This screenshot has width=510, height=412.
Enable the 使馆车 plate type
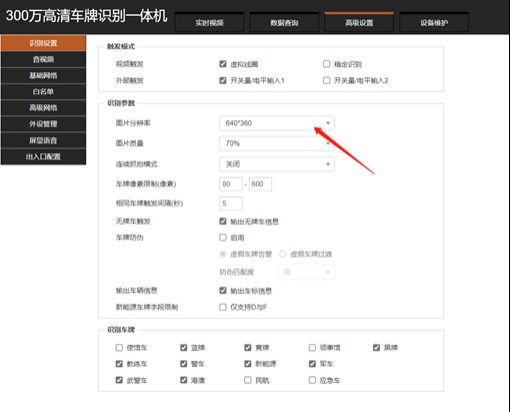pyautogui.click(x=119, y=348)
